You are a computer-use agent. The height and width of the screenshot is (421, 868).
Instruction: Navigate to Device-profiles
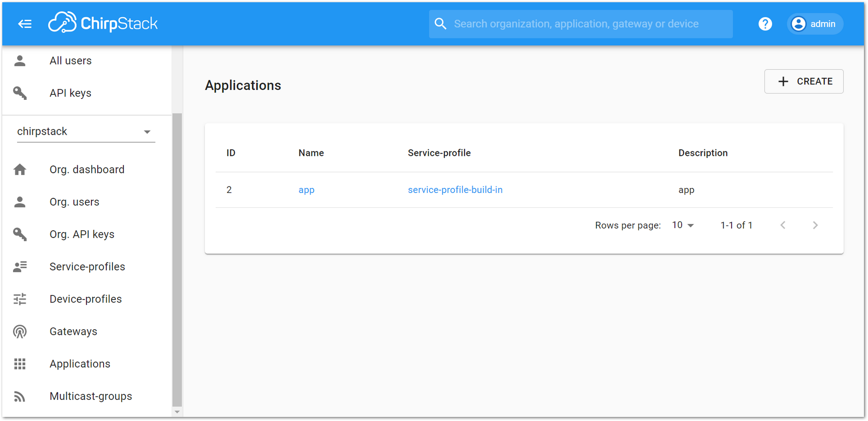click(x=87, y=299)
